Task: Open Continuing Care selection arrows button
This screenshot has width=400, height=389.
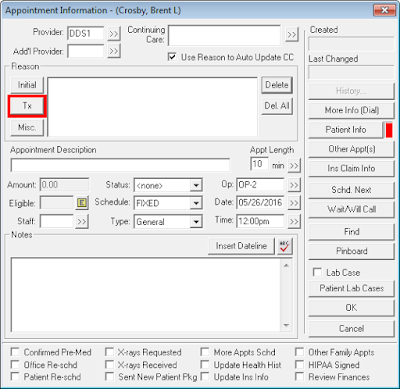Action: 292,35
